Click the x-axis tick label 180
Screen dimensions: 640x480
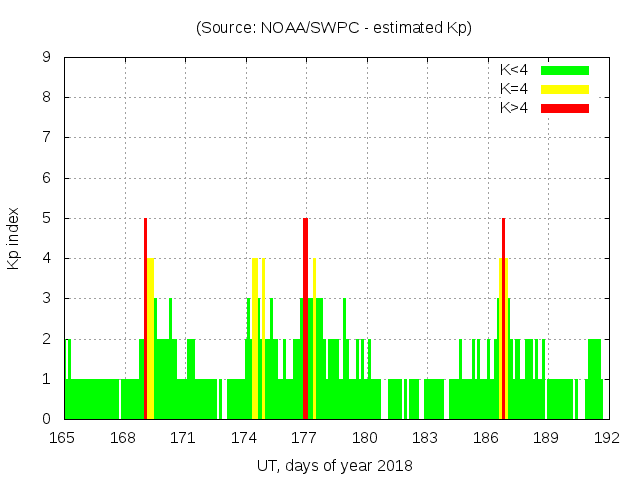coord(365,438)
